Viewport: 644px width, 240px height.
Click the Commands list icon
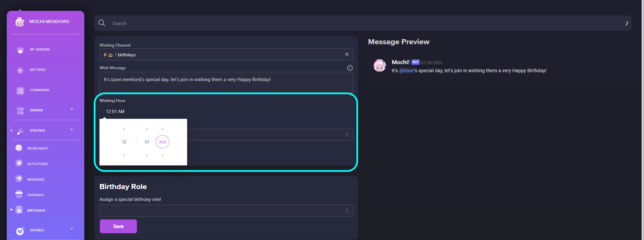[x=20, y=90]
